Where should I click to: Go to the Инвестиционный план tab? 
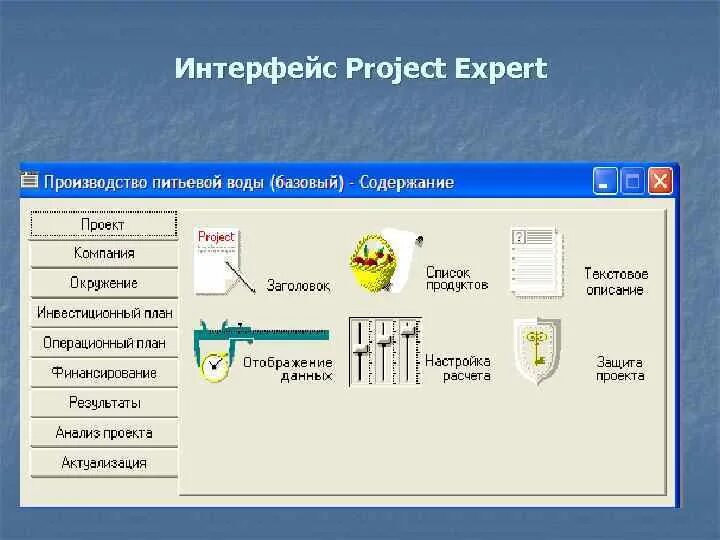pos(104,313)
